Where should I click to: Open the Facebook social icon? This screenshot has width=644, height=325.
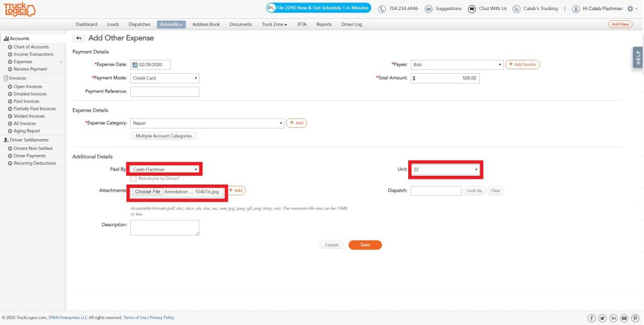point(591,318)
